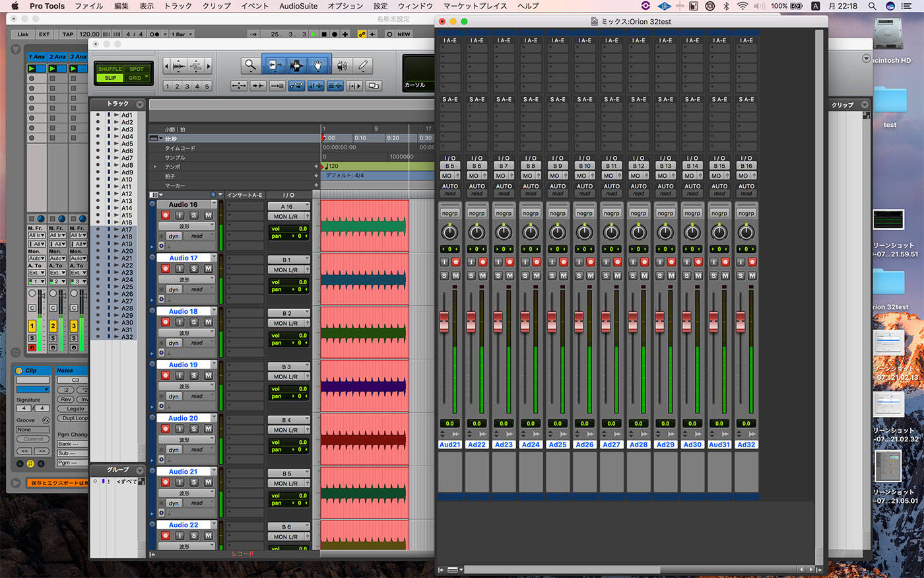Open ヘルプ menu

coord(528,6)
